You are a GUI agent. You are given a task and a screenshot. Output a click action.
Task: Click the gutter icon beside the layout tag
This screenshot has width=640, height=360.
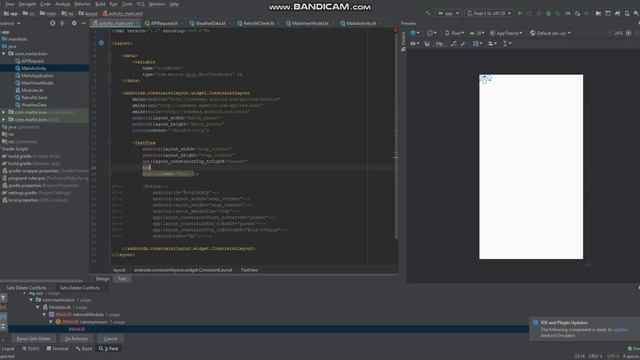click(x=101, y=43)
